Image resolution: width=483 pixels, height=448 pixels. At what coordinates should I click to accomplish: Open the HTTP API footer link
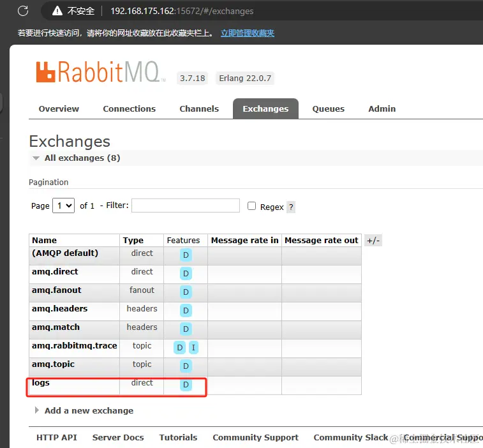click(57, 438)
